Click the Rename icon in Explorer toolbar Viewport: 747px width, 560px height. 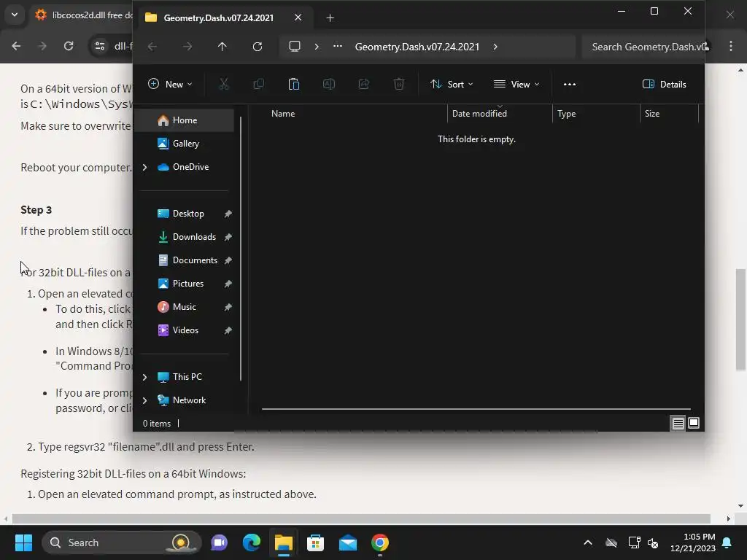(329, 85)
